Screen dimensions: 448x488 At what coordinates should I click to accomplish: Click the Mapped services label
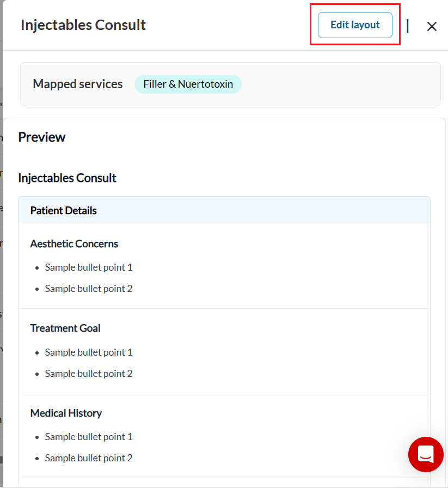tap(78, 84)
